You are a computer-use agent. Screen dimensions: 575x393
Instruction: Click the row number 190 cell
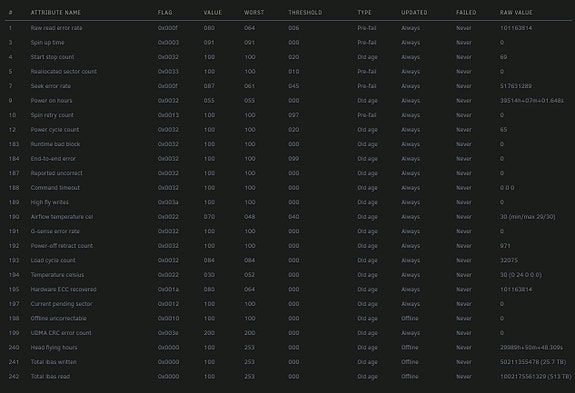tap(14, 217)
